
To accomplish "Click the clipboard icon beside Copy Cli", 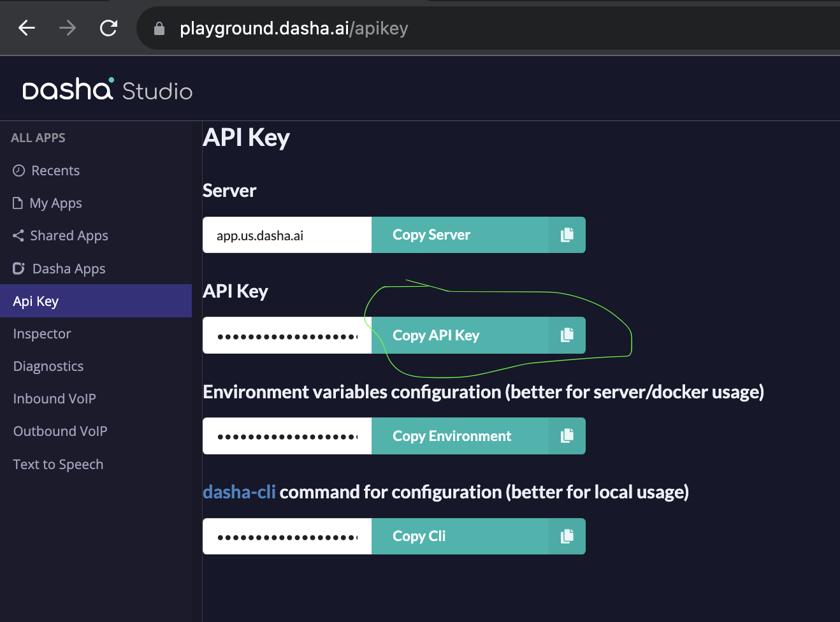I will (567, 537).
